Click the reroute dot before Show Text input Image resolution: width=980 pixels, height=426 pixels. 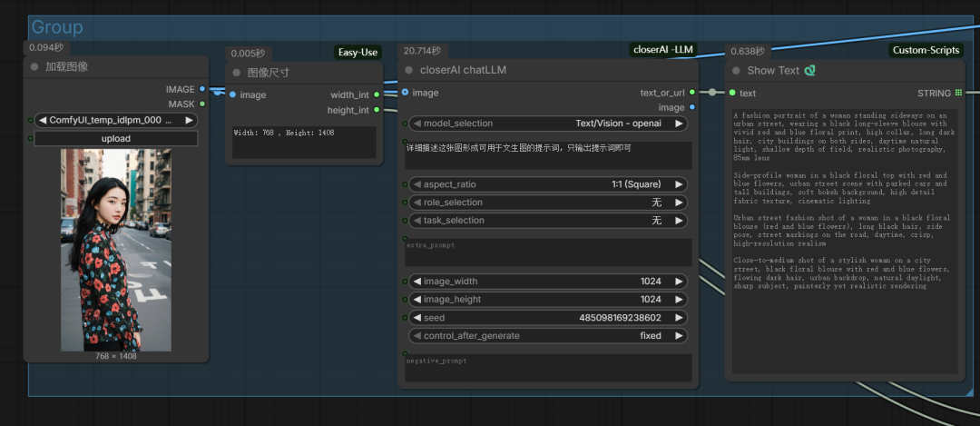(x=712, y=93)
